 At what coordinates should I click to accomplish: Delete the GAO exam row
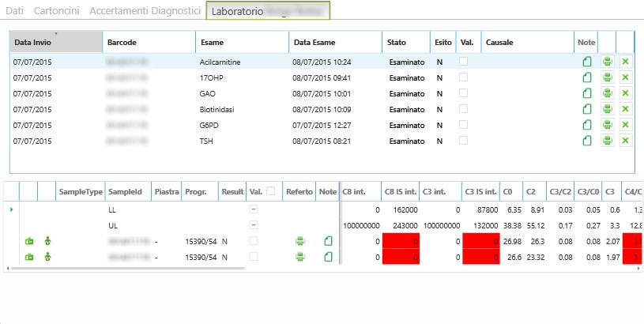pyautogui.click(x=625, y=93)
